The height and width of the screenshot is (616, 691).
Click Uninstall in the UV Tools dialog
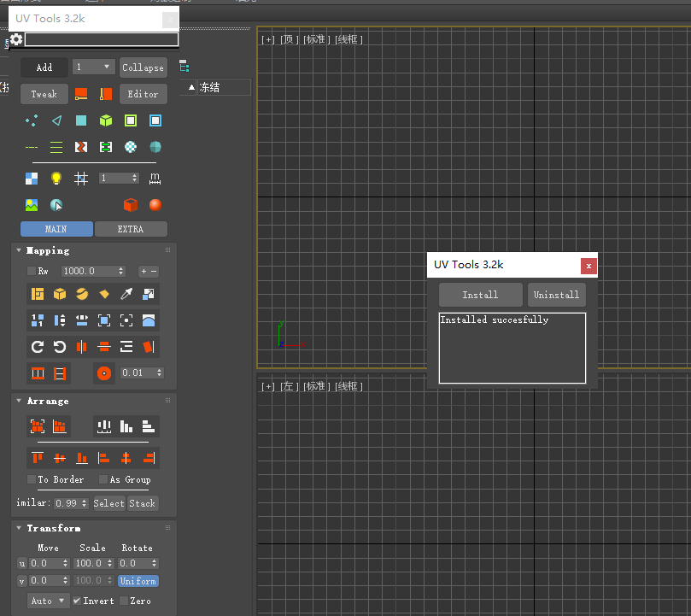(x=557, y=295)
